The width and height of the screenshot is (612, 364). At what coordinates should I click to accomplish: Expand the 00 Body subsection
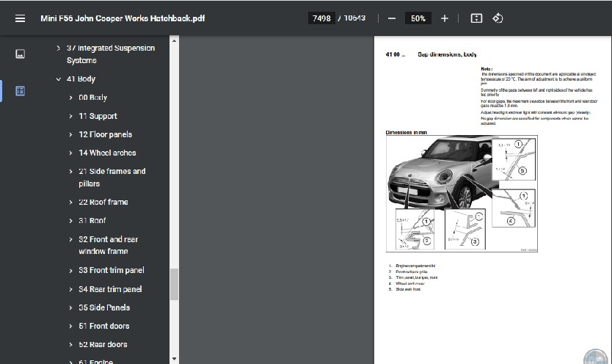[70, 98]
